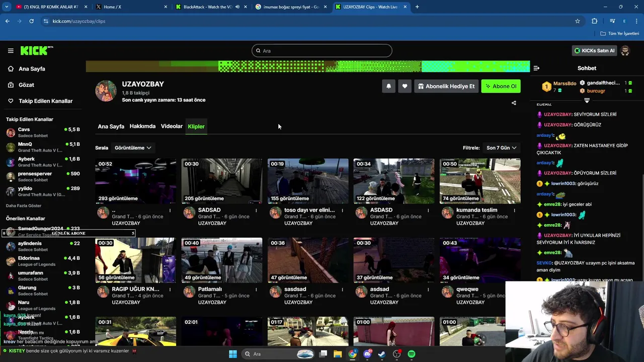Click browser back arrow
This screenshot has width=644, height=362.
7,21
